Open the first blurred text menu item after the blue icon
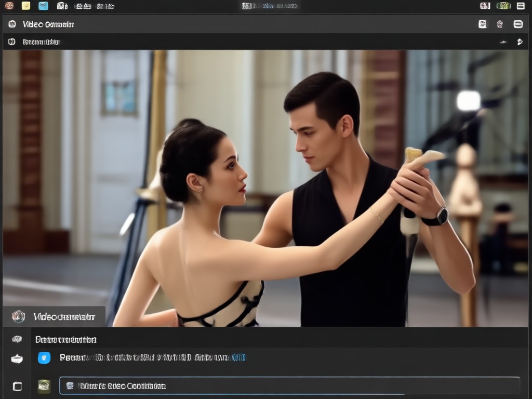The height and width of the screenshot is (399, 532). click(x=62, y=6)
